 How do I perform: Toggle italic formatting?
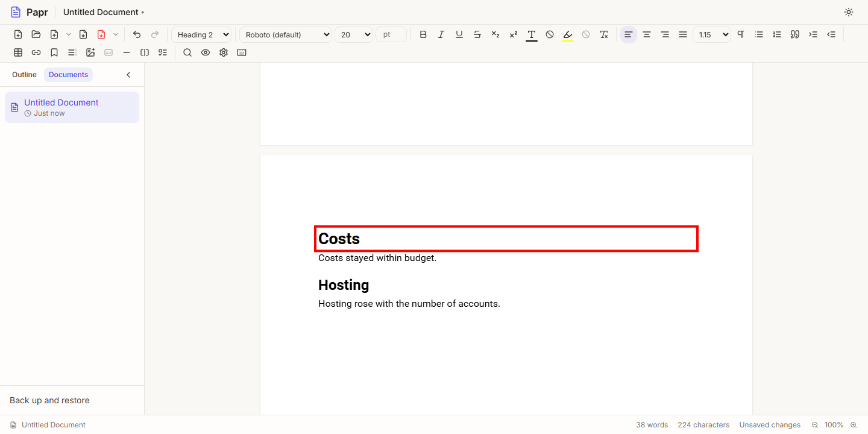click(441, 34)
